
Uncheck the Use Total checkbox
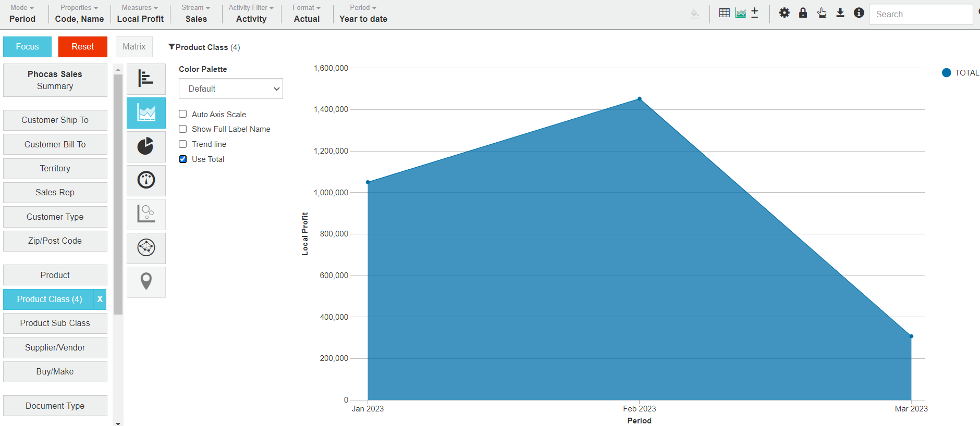(x=183, y=159)
